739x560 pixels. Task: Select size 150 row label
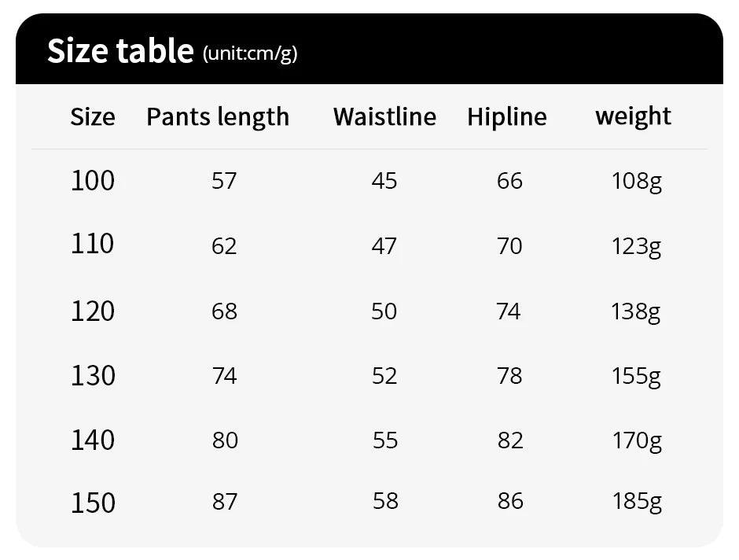coord(93,503)
